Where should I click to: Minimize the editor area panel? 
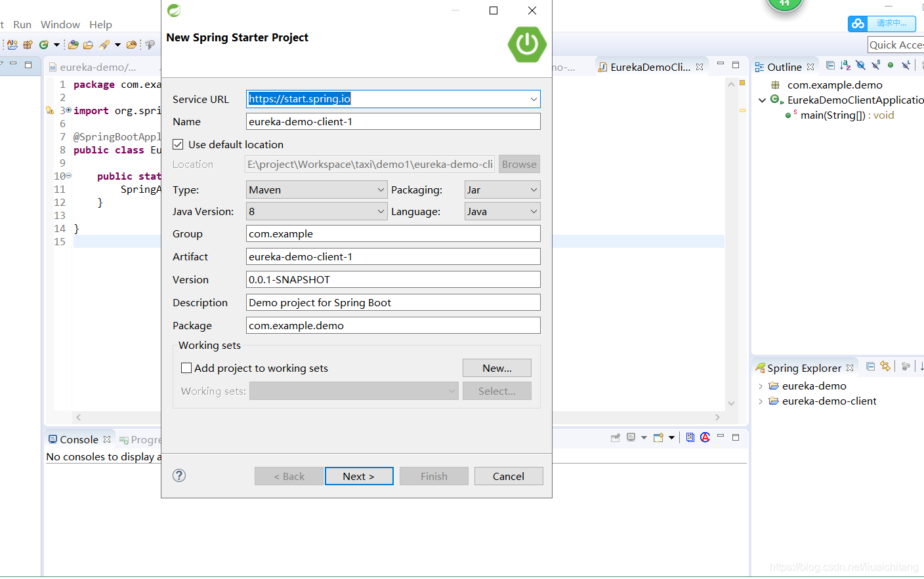pyautogui.click(x=721, y=64)
